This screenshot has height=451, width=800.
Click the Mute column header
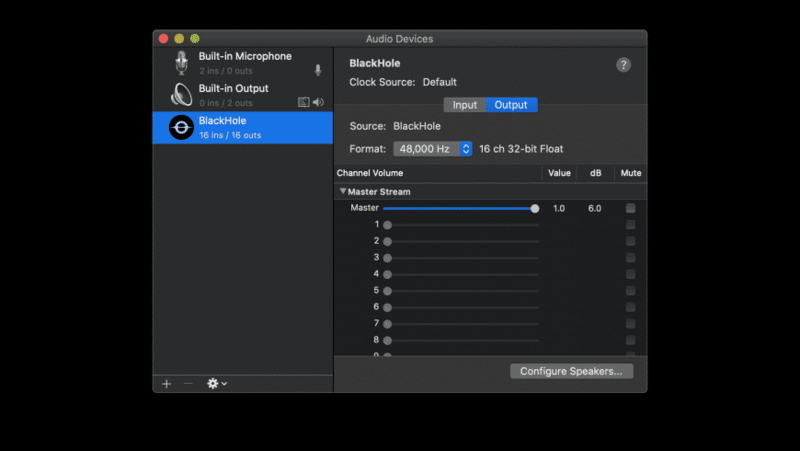pyautogui.click(x=631, y=173)
